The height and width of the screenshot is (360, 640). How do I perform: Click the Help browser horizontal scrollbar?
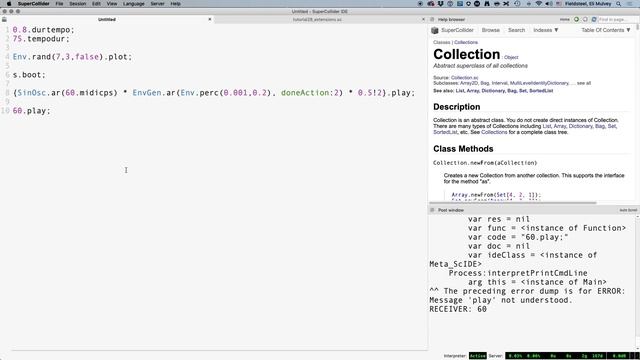click(512, 202)
